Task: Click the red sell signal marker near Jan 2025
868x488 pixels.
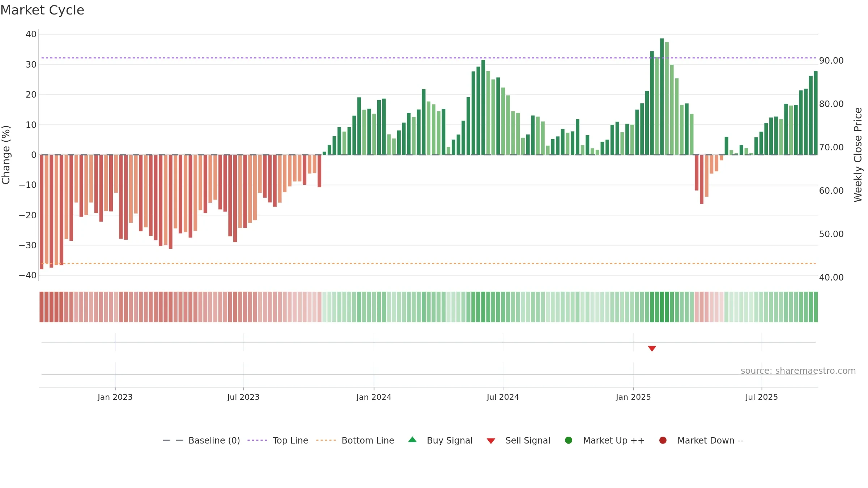Action: point(652,348)
